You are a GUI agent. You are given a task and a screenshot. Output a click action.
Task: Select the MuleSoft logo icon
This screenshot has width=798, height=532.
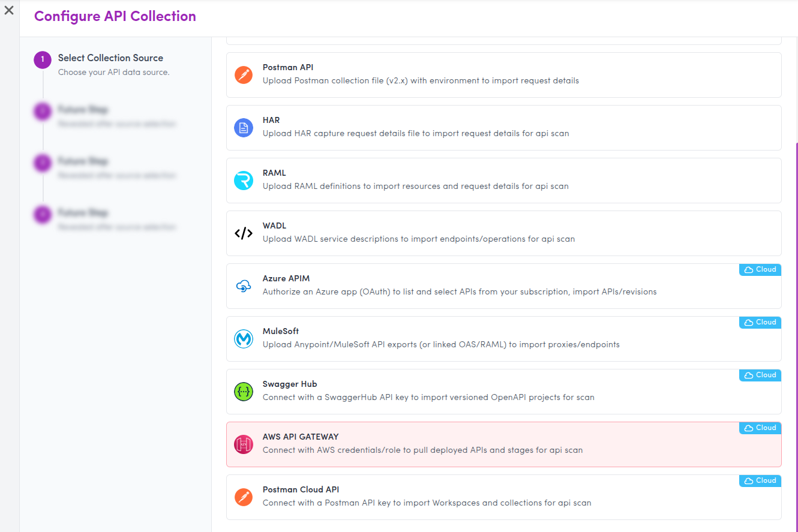tap(244, 339)
